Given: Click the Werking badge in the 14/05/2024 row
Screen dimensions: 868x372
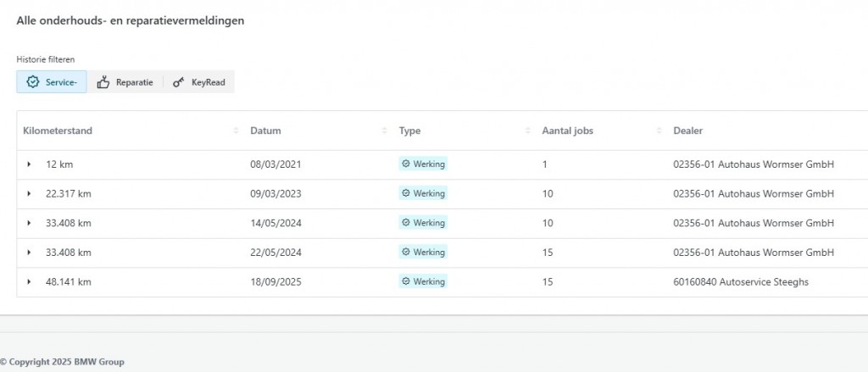Looking at the screenshot, I should click(x=423, y=223).
